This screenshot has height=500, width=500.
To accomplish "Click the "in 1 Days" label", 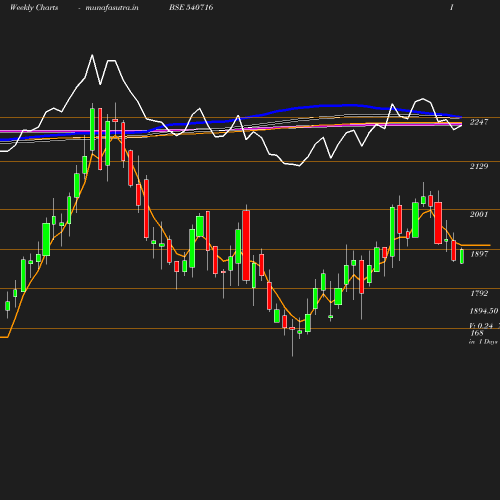I will click(x=483, y=342).
